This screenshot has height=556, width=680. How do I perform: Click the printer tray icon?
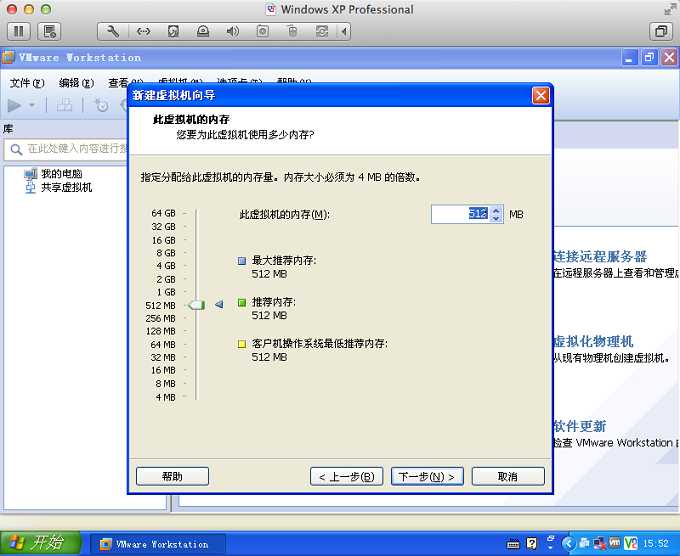click(x=585, y=543)
